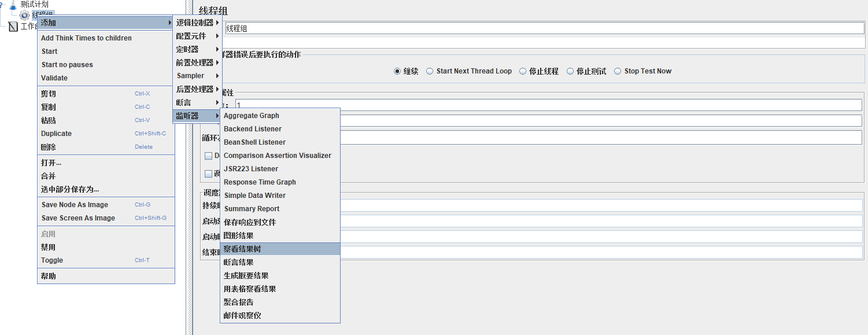The height and width of the screenshot is (335, 868).
Task: Select 察看结果树 in the listener submenu
Action: click(x=280, y=249)
